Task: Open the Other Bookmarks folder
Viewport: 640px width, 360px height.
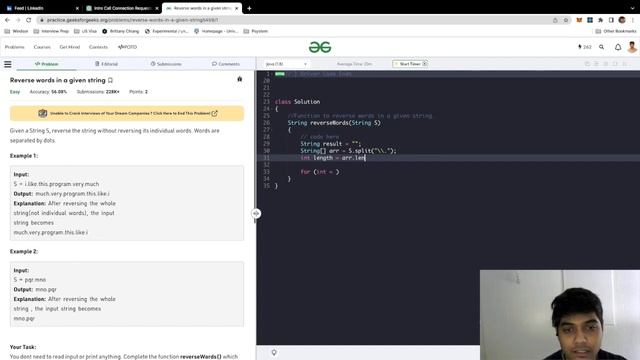Action: coord(616,31)
